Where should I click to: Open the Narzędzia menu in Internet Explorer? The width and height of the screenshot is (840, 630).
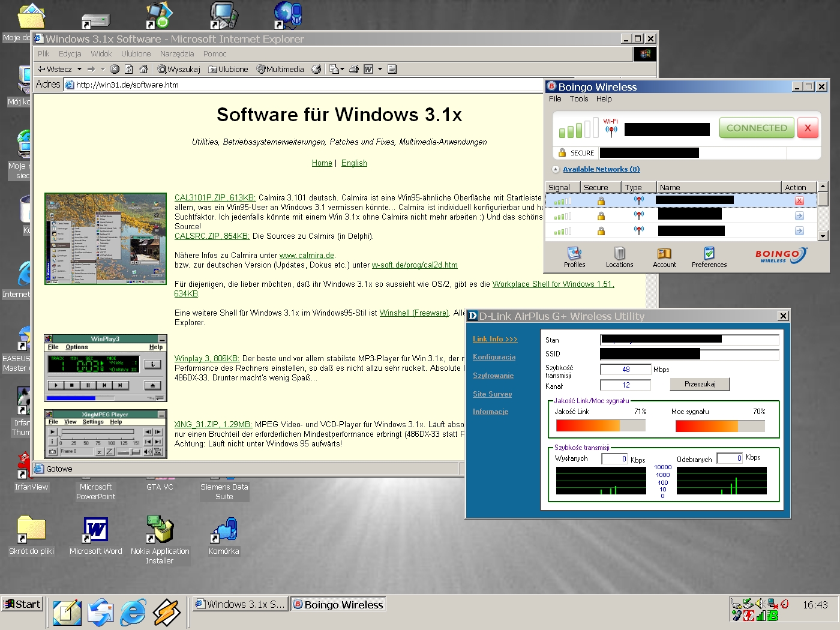click(x=177, y=54)
